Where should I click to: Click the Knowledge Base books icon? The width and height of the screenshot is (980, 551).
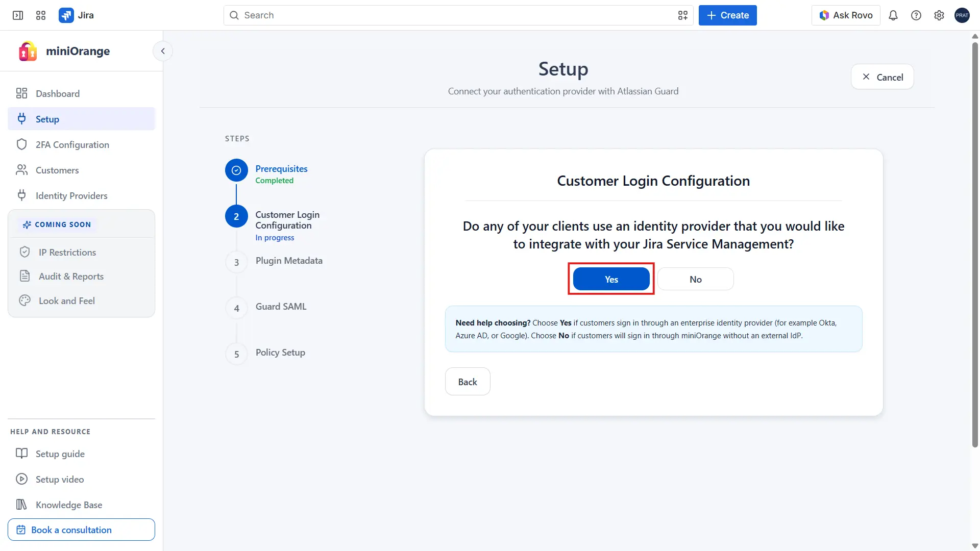click(21, 505)
